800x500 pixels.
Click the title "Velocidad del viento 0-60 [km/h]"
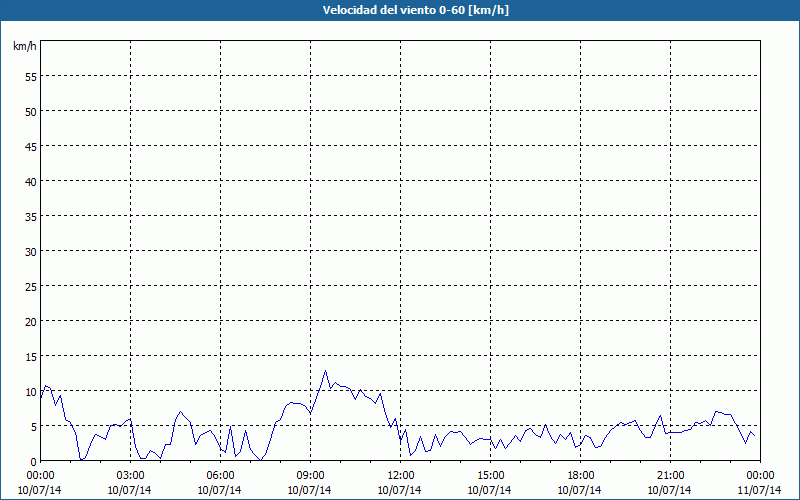pos(415,10)
